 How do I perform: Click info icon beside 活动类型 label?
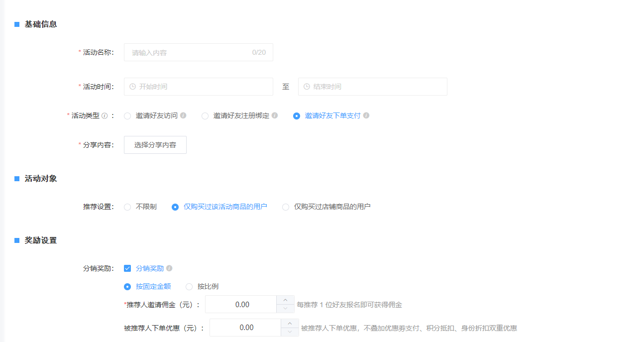(105, 115)
